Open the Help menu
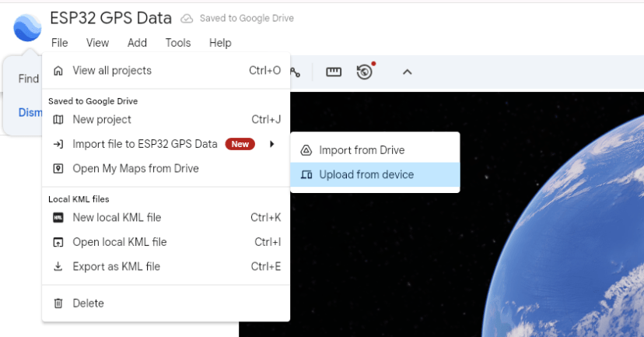Screen dimensions: 644x337 coord(220,43)
